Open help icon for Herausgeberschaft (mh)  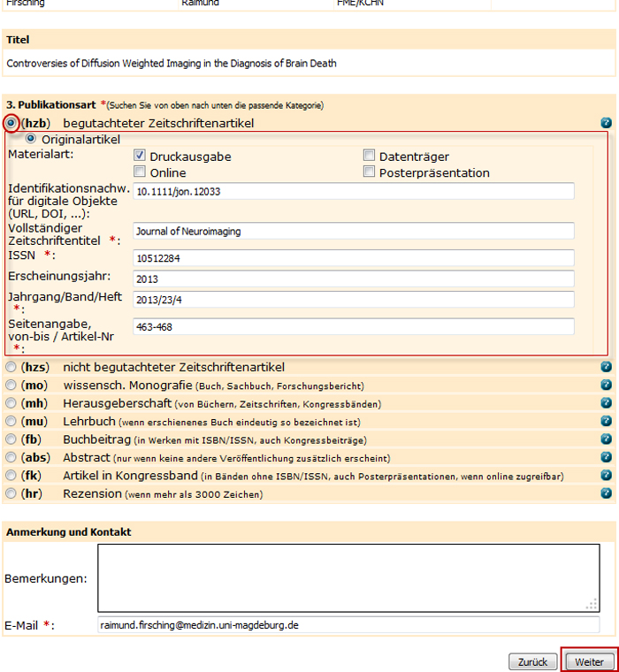(606, 403)
